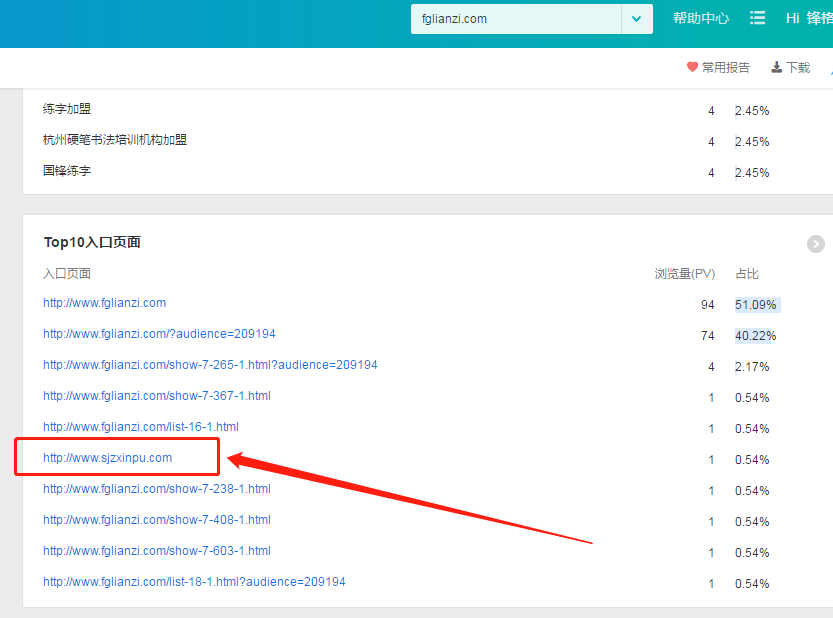Click the gray arrow icon in Top10入口页面
Viewport: 833px width, 618px height.
816,243
